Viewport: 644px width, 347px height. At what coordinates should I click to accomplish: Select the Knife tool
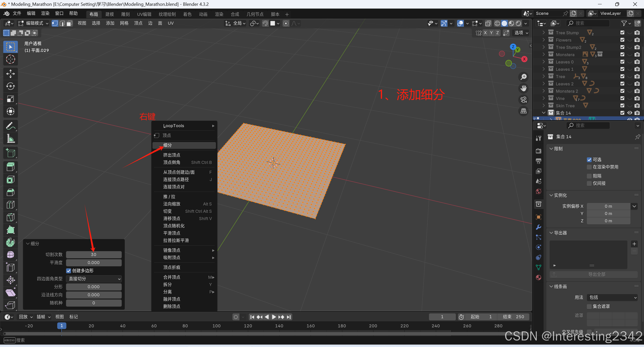[x=10, y=217]
